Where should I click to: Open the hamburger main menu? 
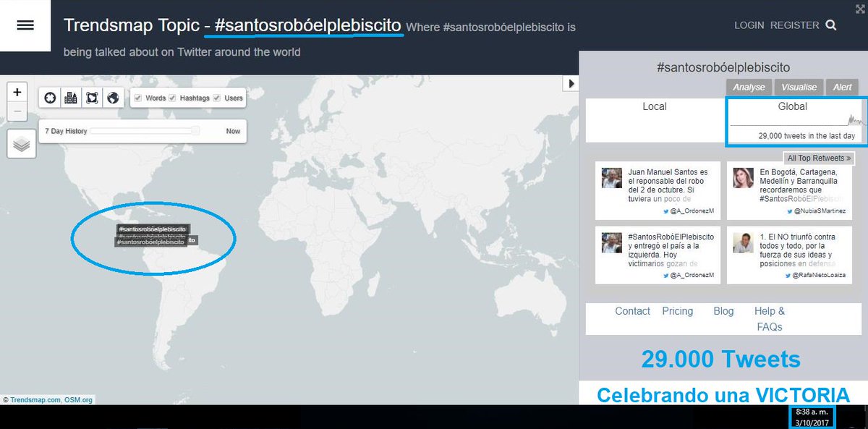point(25,25)
